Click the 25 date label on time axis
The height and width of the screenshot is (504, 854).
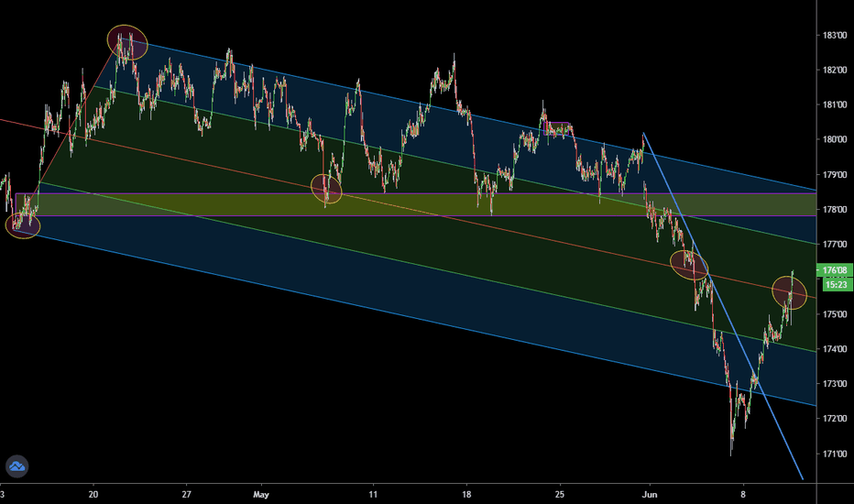point(560,495)
